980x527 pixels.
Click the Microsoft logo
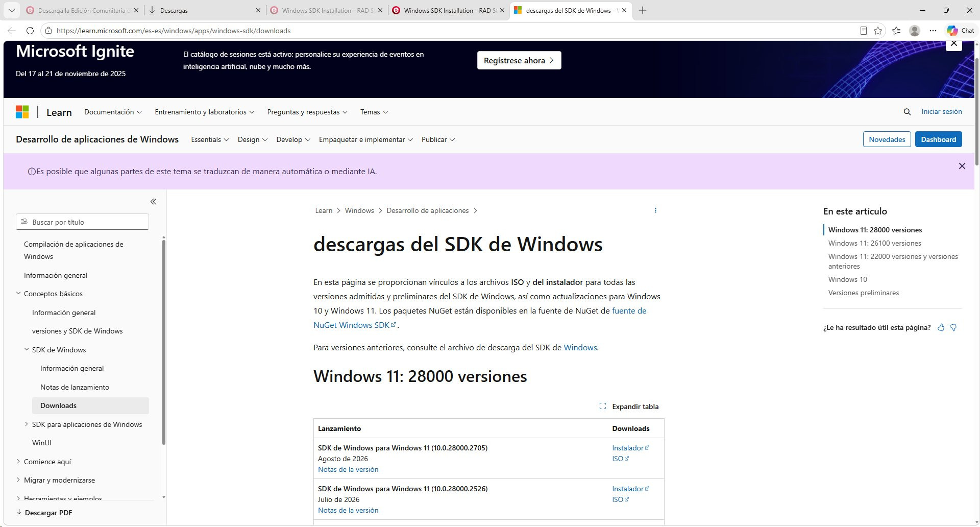(x=22, y=112)
